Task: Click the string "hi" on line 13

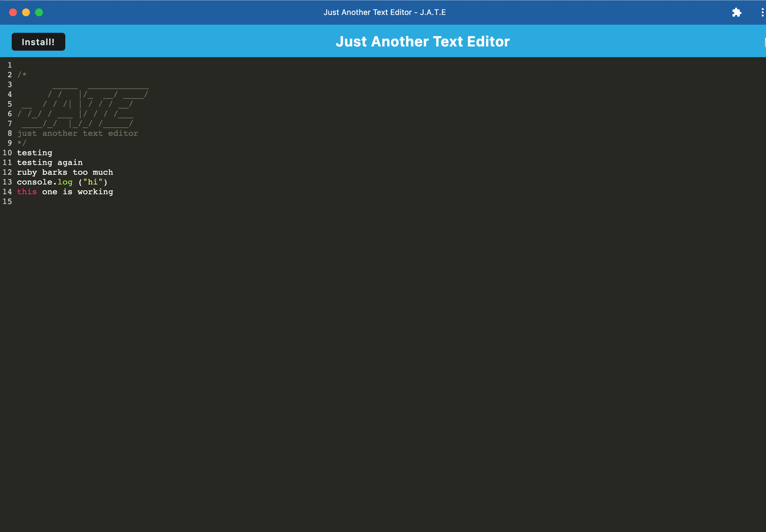Action: tap(93, 182)
